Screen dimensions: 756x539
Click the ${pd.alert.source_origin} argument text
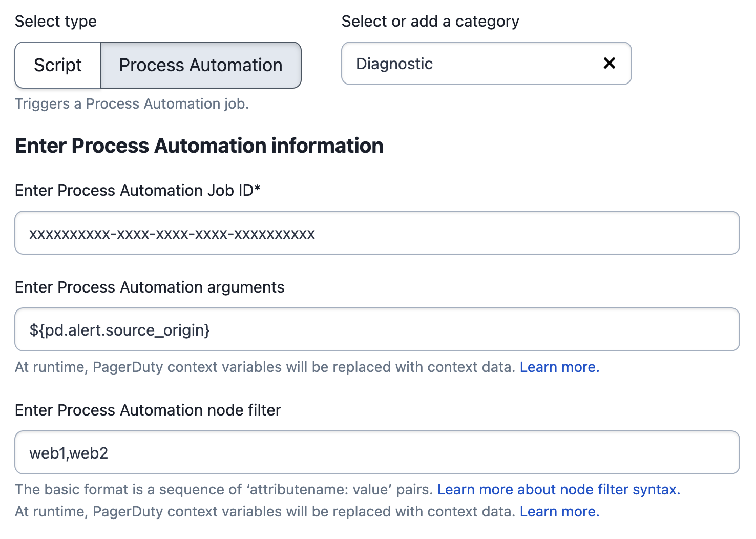point(120,330)
